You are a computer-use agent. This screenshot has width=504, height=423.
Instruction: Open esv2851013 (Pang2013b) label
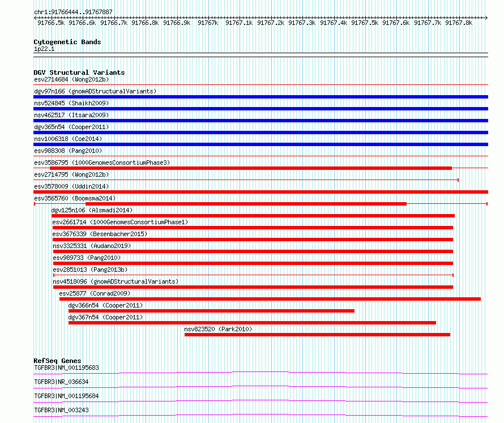(90, 270)
